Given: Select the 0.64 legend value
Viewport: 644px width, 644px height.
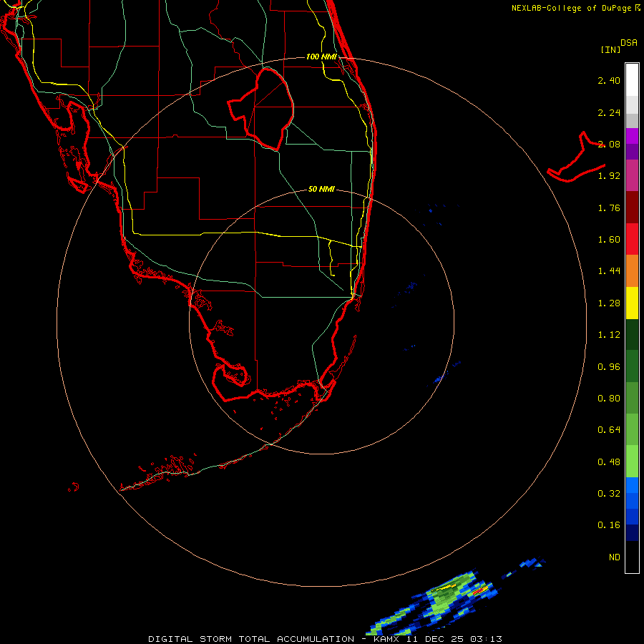Looking at the screenshot, I should (609, 430).
